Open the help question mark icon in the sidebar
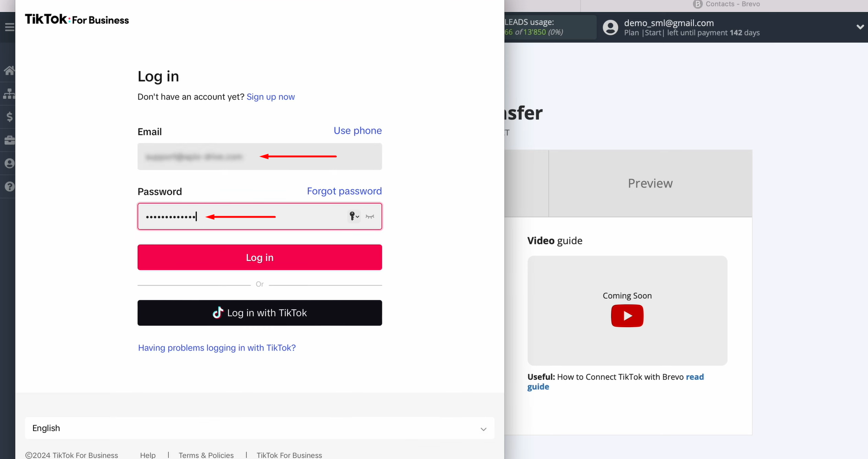This screenshot has width=868, height=459. pos(9,187)
